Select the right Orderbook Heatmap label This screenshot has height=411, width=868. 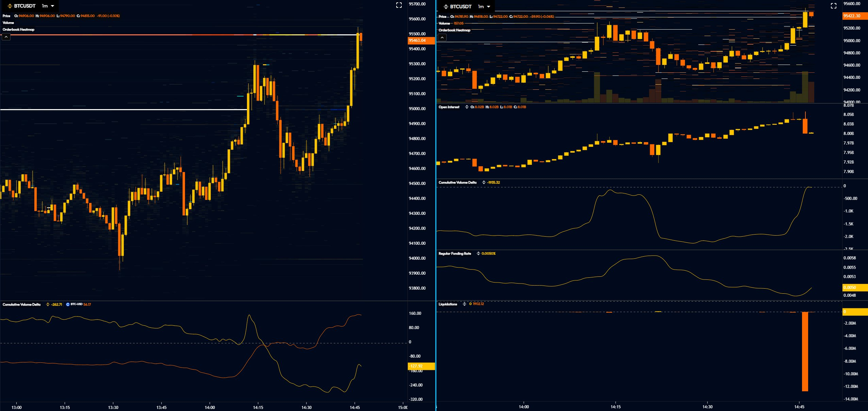[x=454, y=30]
